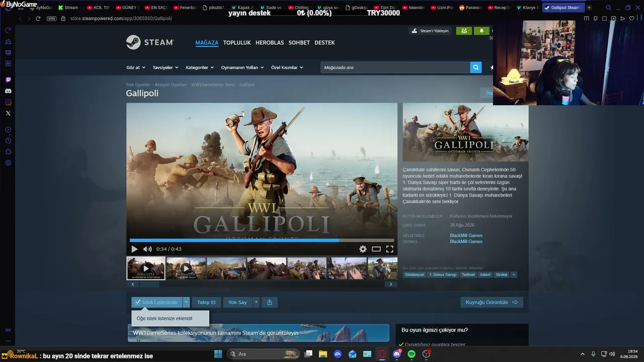Click the Askerî tag

(x=485, y=275)
